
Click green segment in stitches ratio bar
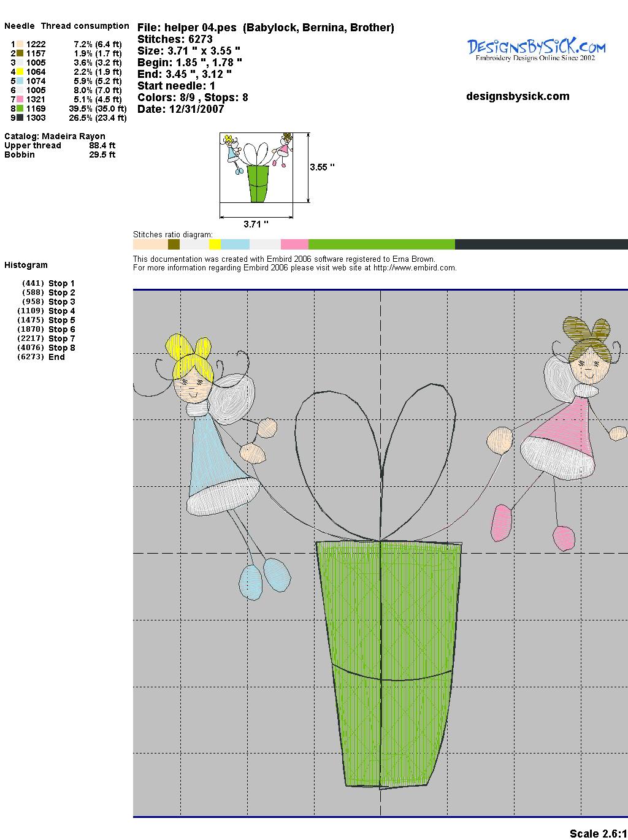pyautogui.click(x=381, y=245)
